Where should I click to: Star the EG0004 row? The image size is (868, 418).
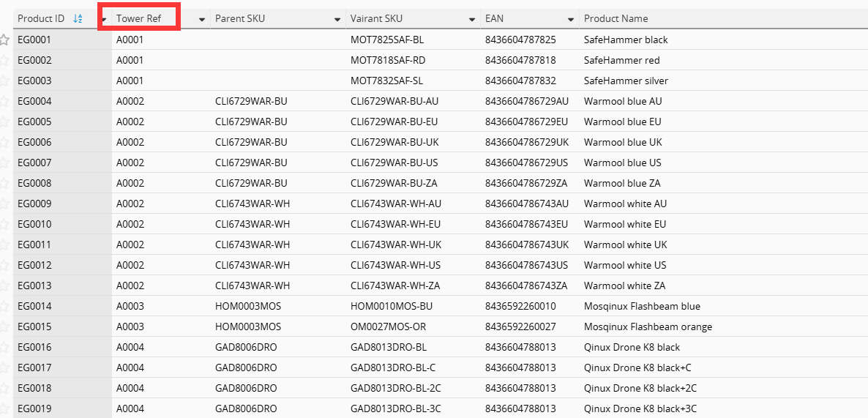pos(4,101)
